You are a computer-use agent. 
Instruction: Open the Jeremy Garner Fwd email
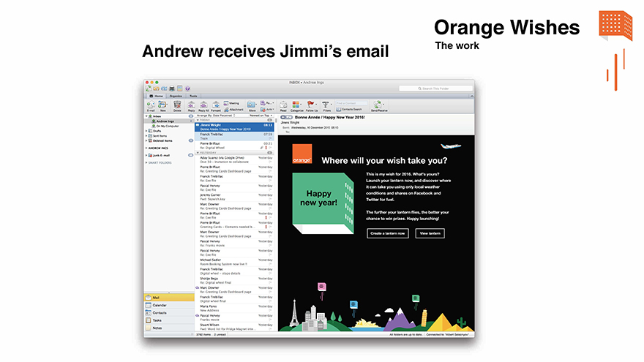(234, 197)
